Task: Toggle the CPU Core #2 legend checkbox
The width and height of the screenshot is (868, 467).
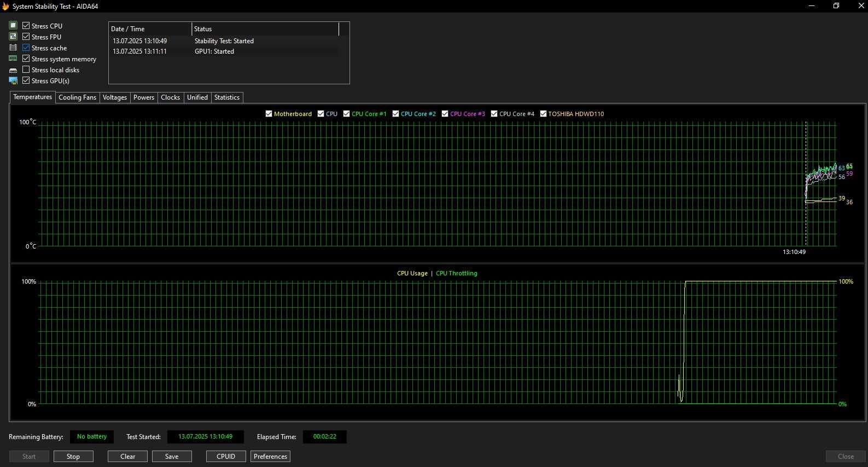Action: [x=395, y=114]
